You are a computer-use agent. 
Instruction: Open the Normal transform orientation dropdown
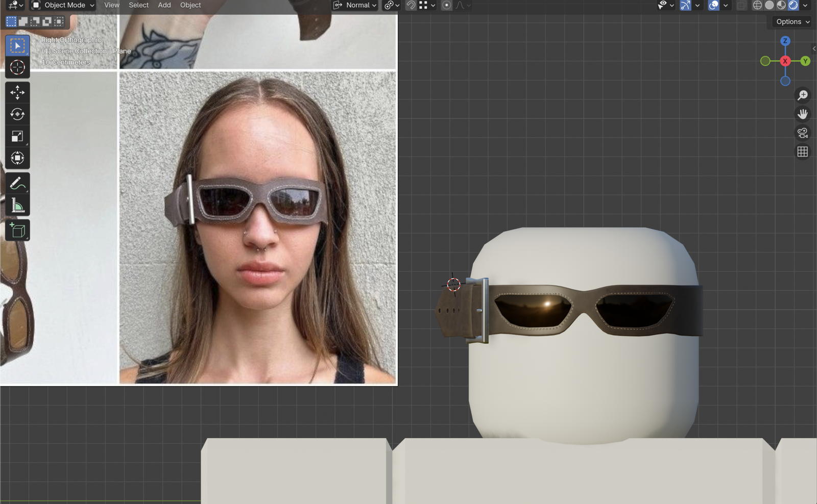click(x=355, y=5)
